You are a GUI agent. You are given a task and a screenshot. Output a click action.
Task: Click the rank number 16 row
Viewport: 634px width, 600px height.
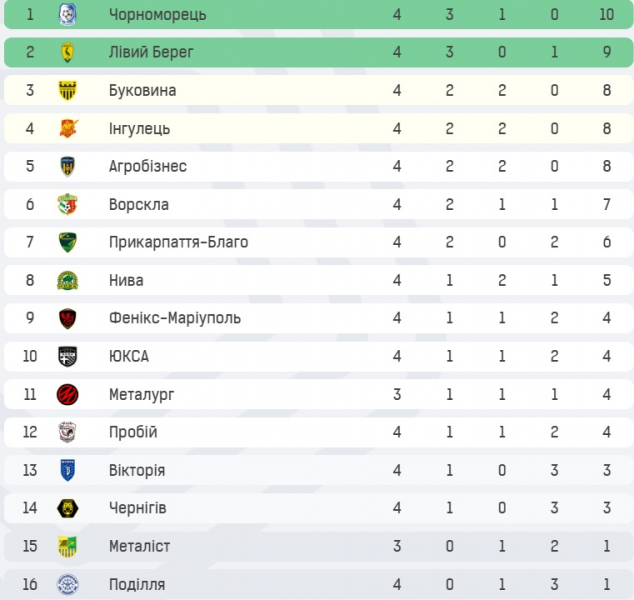coord(319,584)
